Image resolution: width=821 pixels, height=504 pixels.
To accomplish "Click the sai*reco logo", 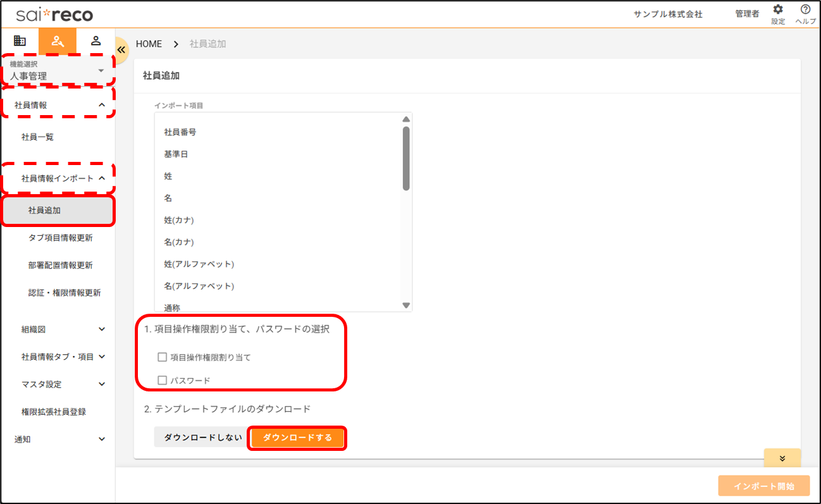I will pos(54,14).
